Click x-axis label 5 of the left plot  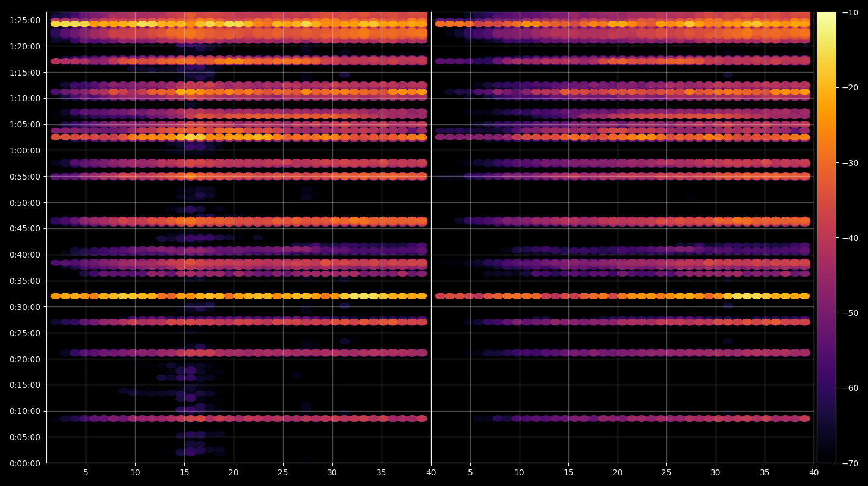coord(86,473)
